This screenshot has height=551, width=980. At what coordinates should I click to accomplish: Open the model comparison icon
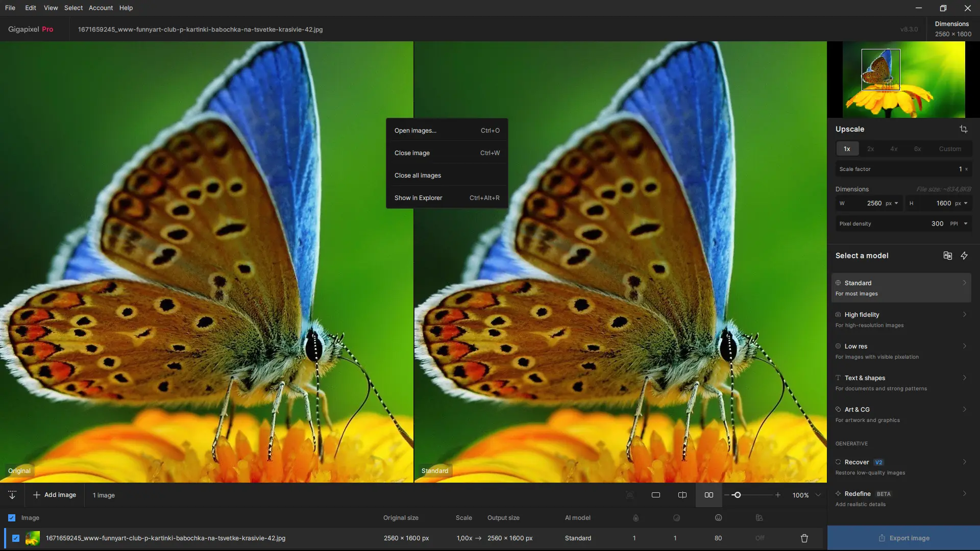(x=947, y=256)
